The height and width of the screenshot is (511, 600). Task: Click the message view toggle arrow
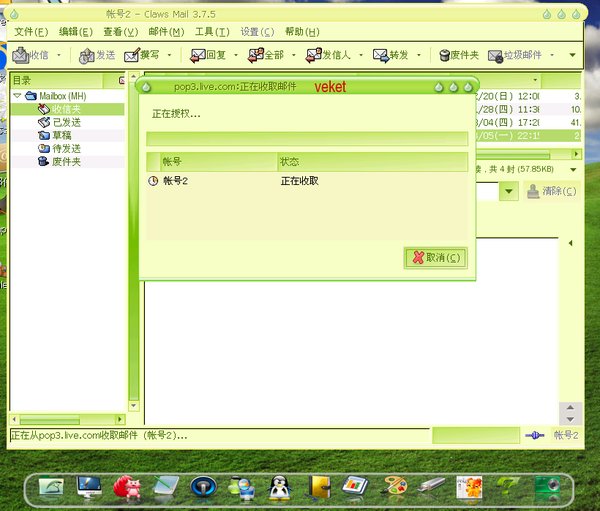tap(571, 243)
